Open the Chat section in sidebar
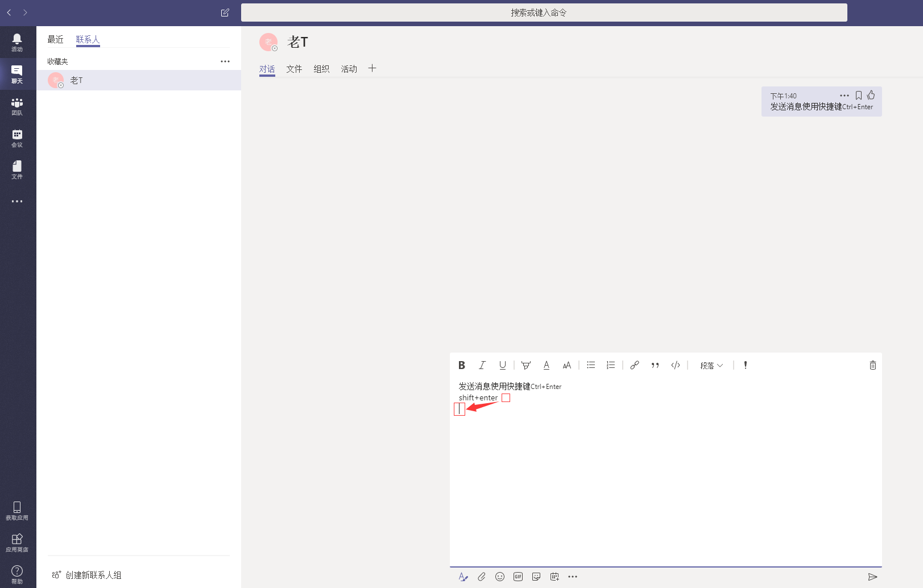 click(17, 74)
